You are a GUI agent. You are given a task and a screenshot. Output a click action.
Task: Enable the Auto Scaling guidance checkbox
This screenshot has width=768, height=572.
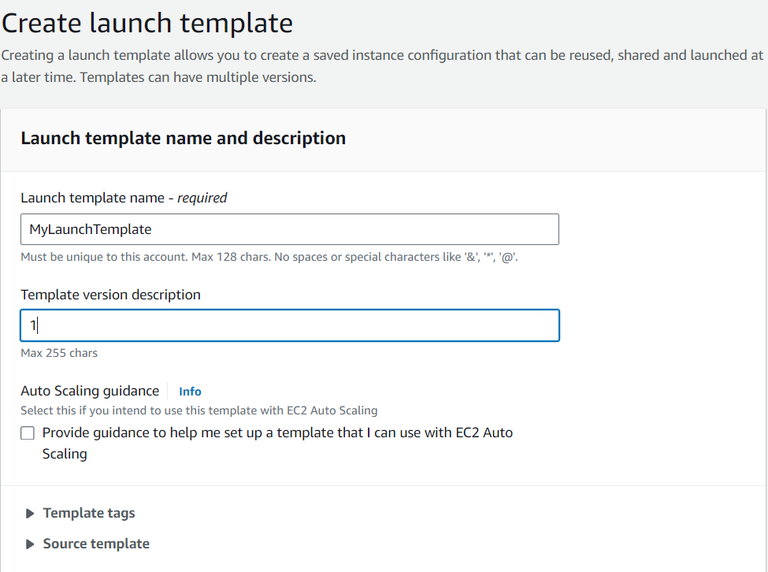(x=28, y=433)
